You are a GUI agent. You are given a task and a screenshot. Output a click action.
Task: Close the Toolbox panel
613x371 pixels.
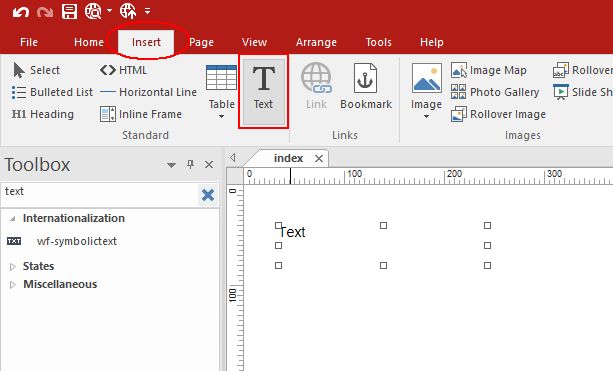pyautogui.click(x=209, y=165)
